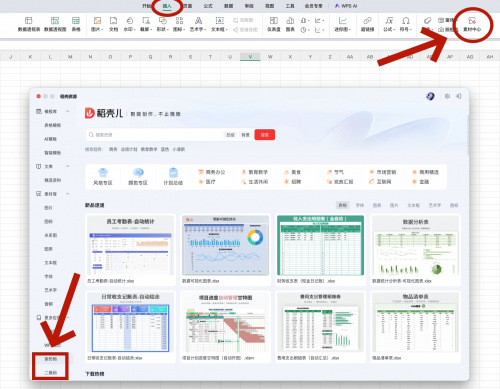Click the 数据透视表 pivot table icon

(29, 24)
